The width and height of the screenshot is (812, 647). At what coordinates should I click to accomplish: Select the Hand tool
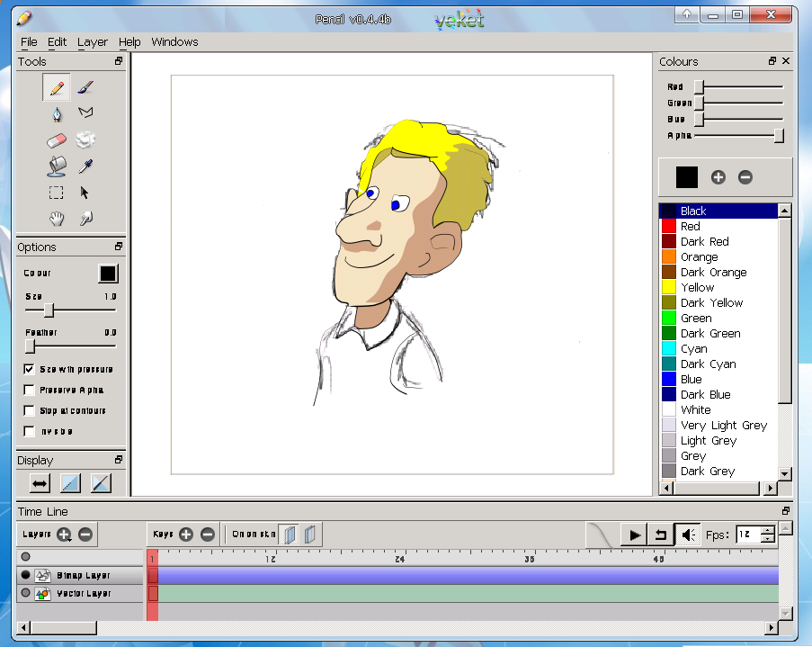click(57, 219)
